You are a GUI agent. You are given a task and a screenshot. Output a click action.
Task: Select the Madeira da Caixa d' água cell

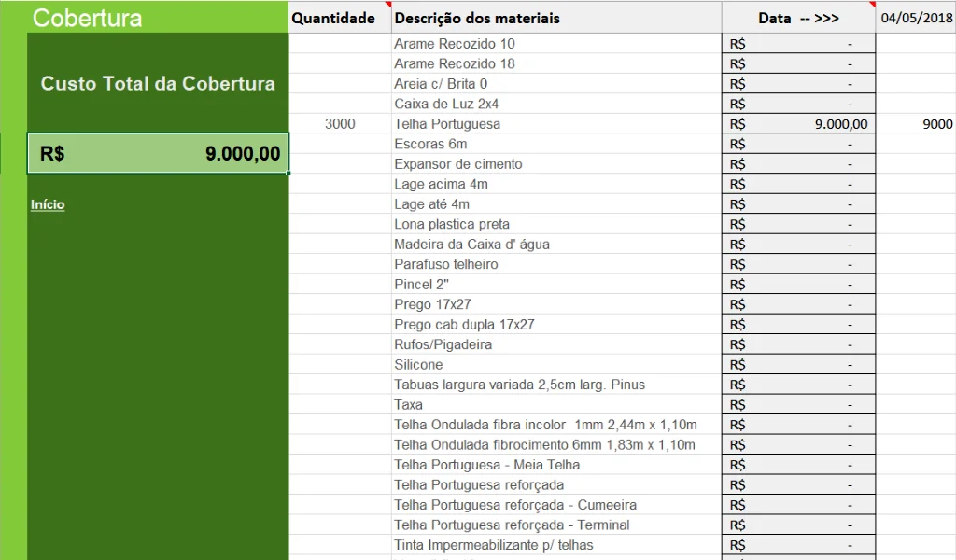pyautogui.click(x=556, y=245)
